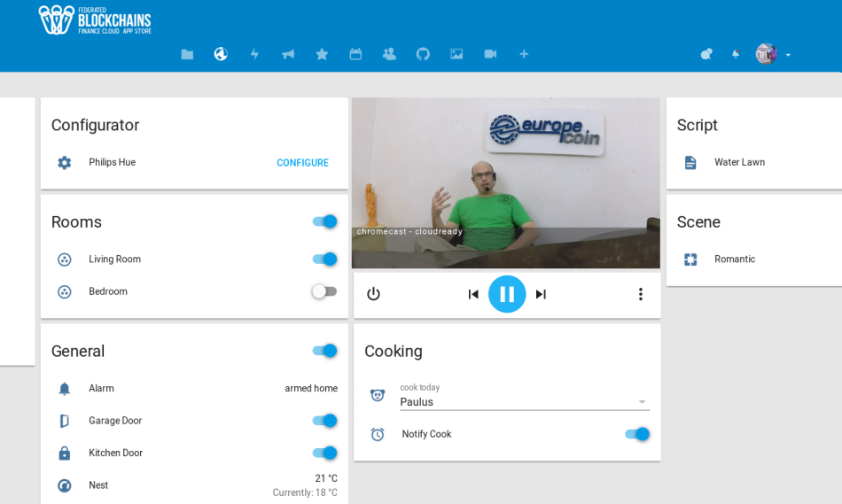Skip to next track
842x504 pixels.
[x=541, y=294]
